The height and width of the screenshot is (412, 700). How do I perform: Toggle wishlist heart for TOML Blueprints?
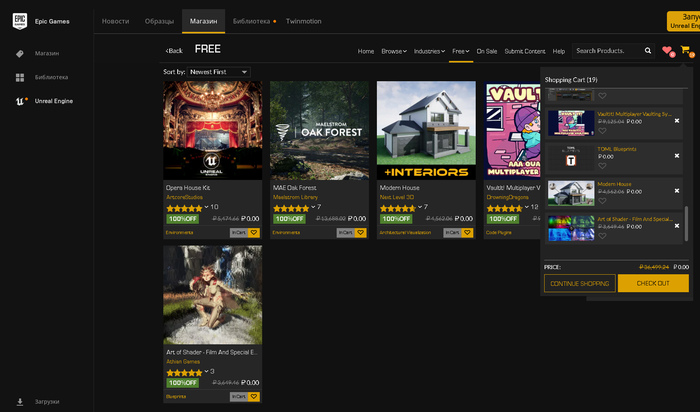pos(602,166)
